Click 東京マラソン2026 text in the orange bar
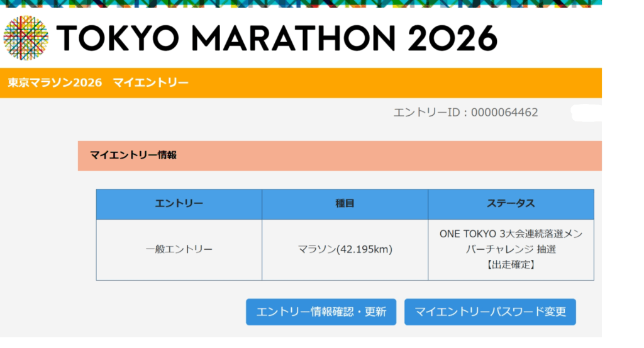The width and height of the screenshot is (644, 348). [x=55, y=82]
